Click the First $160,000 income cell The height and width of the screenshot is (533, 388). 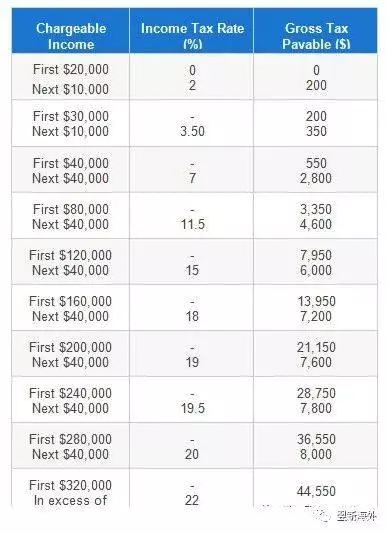click(x=70, y=301)
